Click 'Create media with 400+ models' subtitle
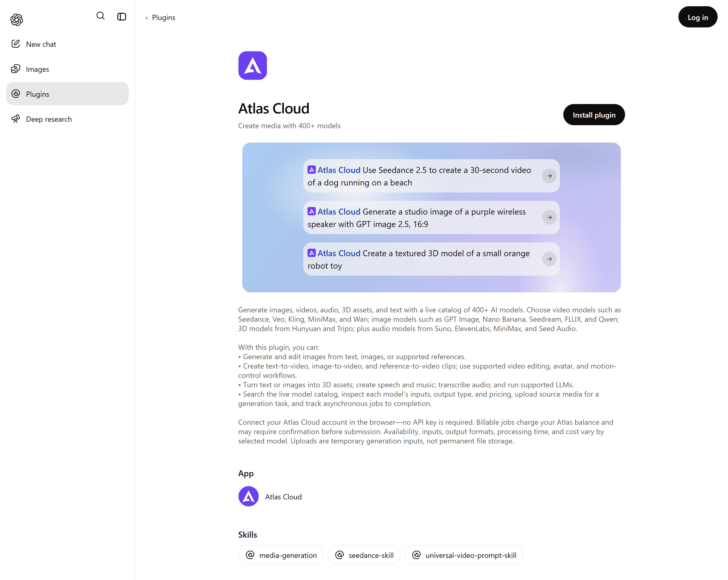Image resolution: width=728 pixels, height=580 pixels. coord(289,125)
